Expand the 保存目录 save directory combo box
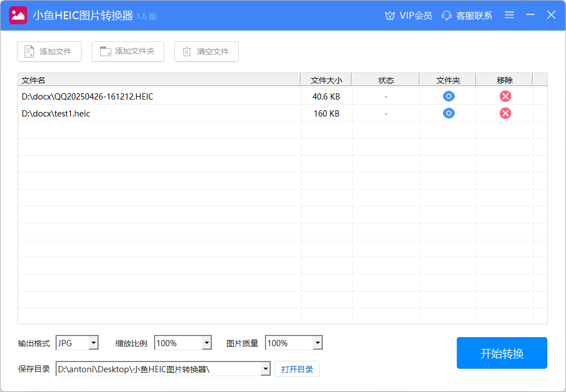This screenshot has width=566, height=392. [265, 368]
